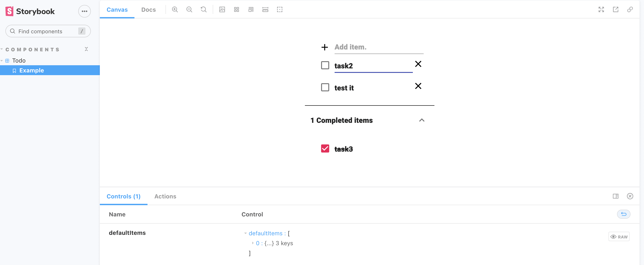Click the 1 Completed items heading
This screenshot has height=265, width=644.
(x=342, y=120)
